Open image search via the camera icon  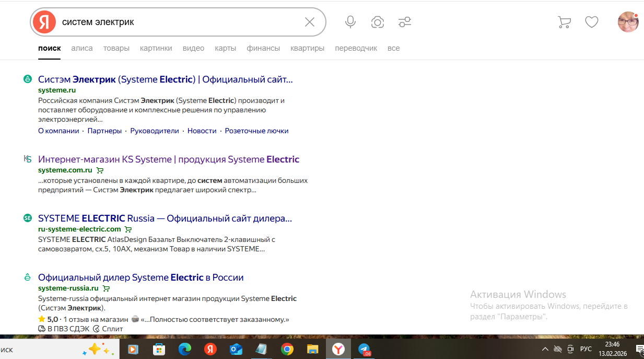coord(378,22)
